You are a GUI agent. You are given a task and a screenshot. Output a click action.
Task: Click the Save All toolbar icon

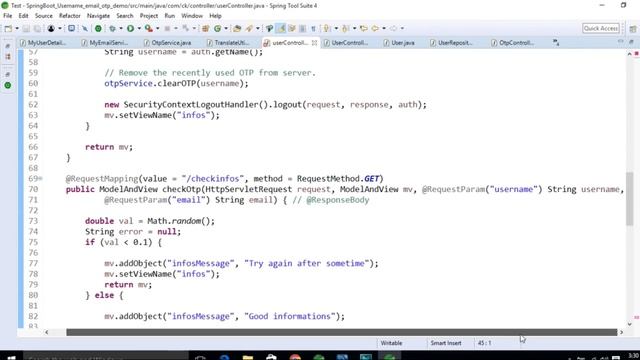pyautogui.click(x=37, y=28)
